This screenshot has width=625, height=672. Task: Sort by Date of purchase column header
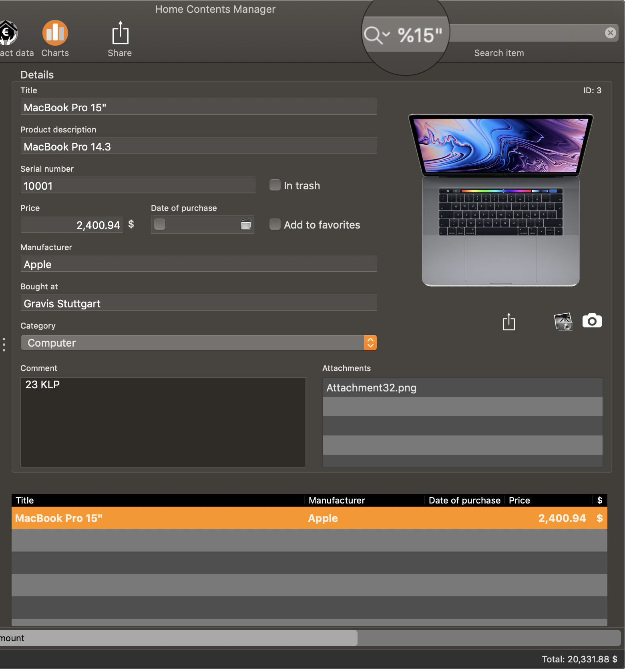pyautogui.click(x=464, y=500)
